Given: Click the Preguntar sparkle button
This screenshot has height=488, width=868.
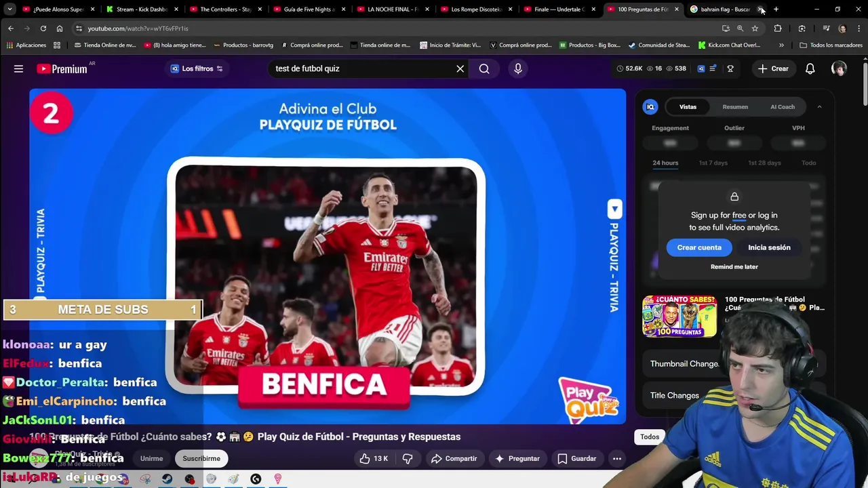Looking at the screenshot, I should tap(517, 459).
